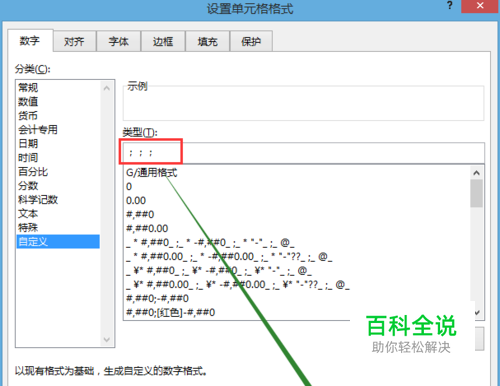
Task: Switch to the 边框 tab
Action: [x=163, y=41]
